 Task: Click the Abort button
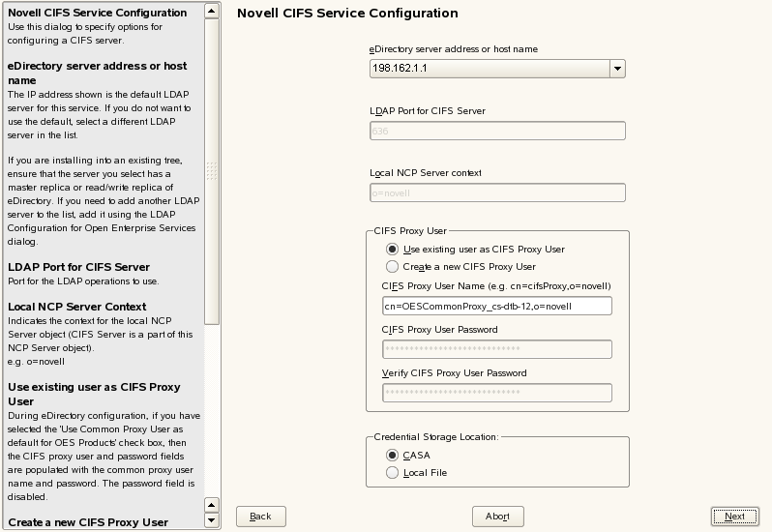click(498, 517)
